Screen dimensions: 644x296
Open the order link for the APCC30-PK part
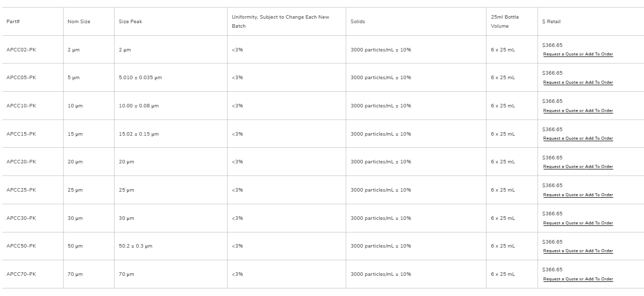click(x=578, y=223)
